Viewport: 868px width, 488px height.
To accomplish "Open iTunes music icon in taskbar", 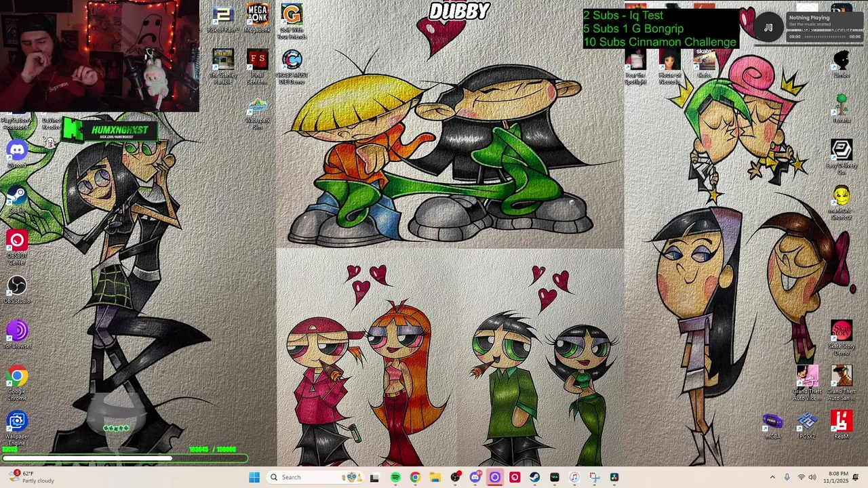I will (x=574, y=477).
